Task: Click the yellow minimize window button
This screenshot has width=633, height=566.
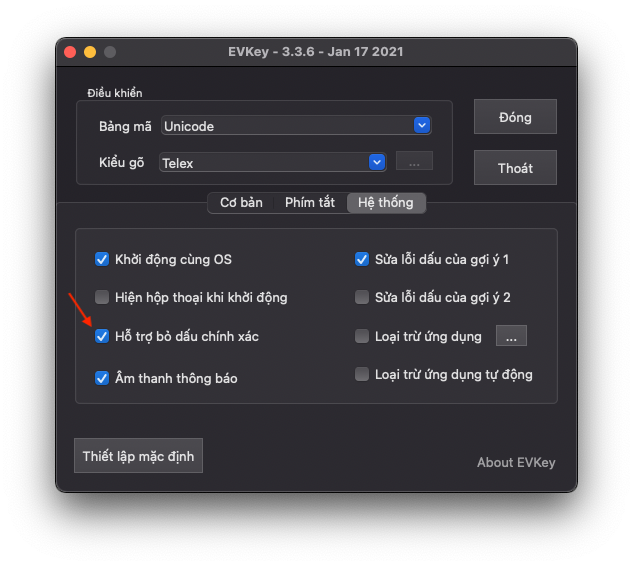Action: point(90,52)
